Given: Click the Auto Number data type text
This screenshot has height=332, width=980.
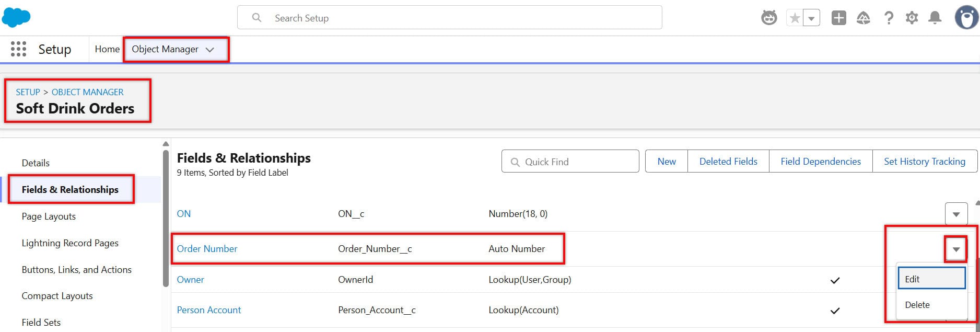Looking at the screenshot, I should [x=517, y=249].
